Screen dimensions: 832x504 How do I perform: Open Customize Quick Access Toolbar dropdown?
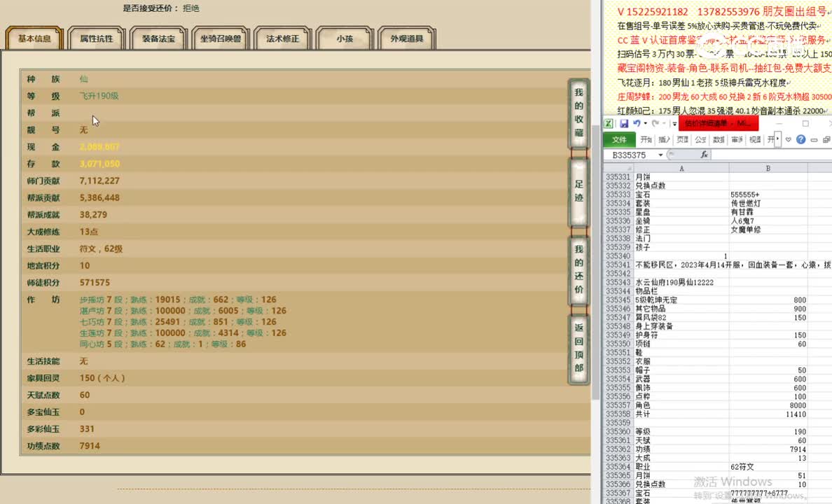(674, 124)
